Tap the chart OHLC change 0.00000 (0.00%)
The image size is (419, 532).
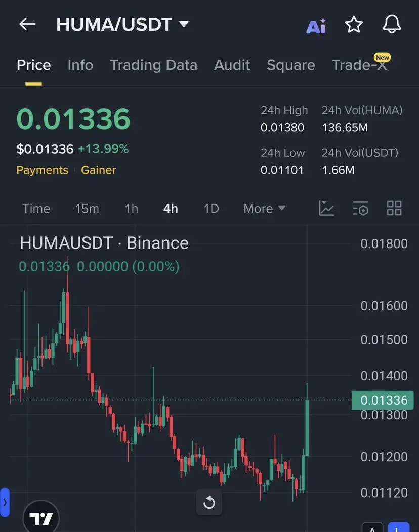128,267
